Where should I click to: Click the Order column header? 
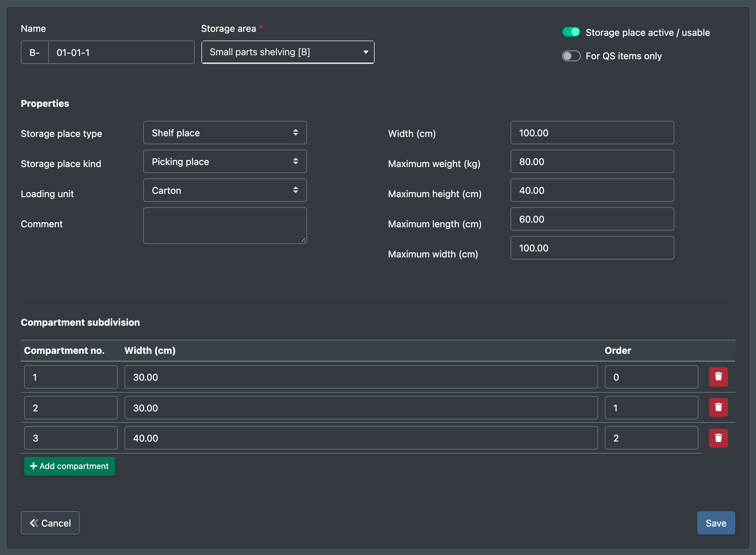(618, 350)
